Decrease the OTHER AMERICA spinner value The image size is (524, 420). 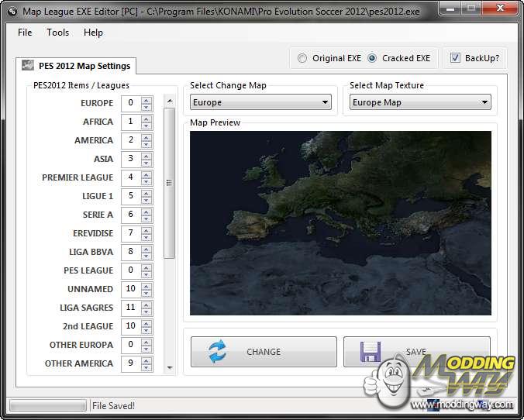coord(147,367)
